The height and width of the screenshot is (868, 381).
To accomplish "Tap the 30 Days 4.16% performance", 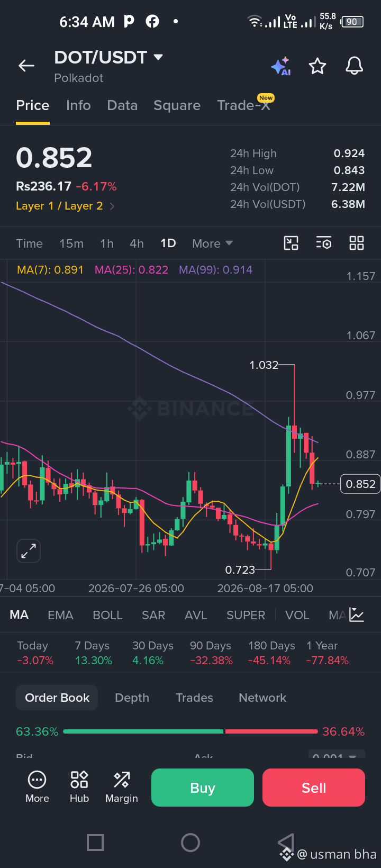I will [152, 653].
